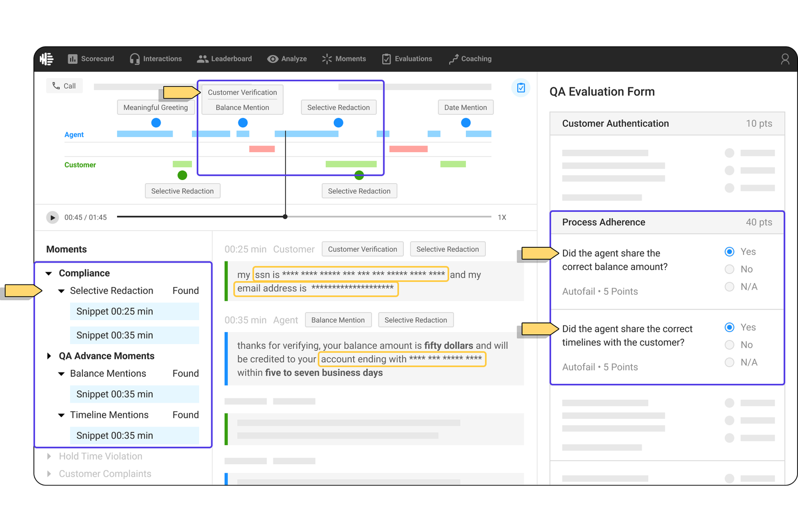Select No for correct balance amount
This screenshot has height=532, width=798.
(x=730, y=269)
